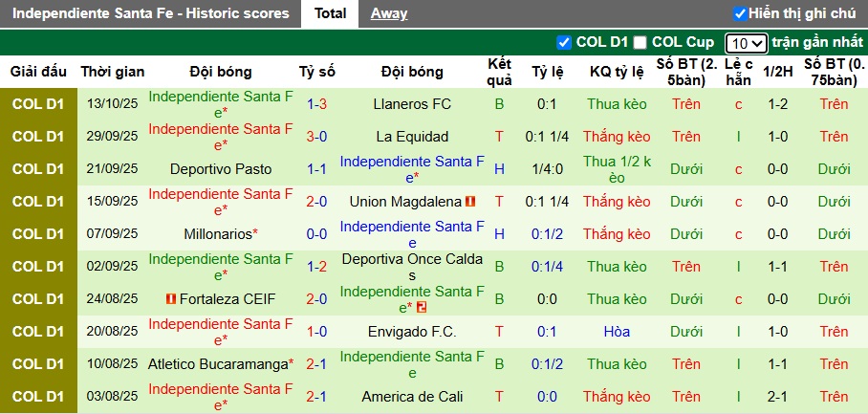Open the Llaneros FC team link

tap(413, 104)
